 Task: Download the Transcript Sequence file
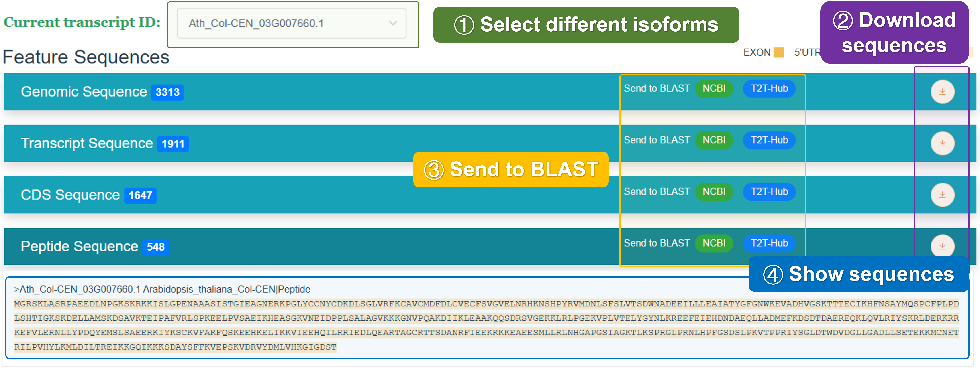point(942,143)
